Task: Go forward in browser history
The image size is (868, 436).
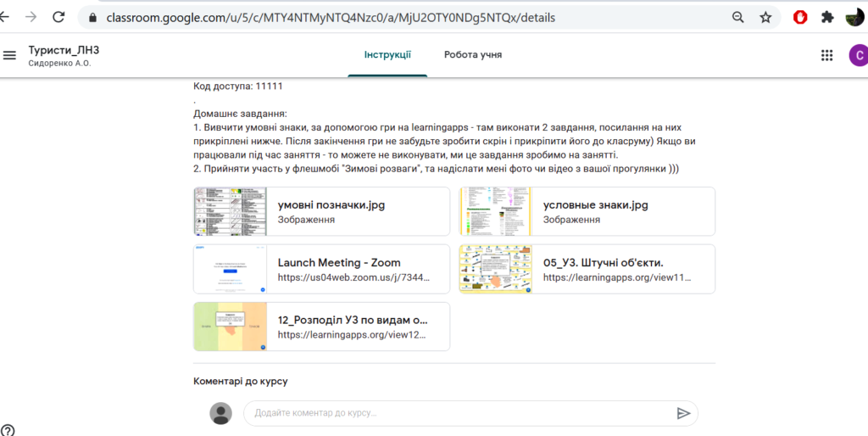Action: (x=31, y=17)
